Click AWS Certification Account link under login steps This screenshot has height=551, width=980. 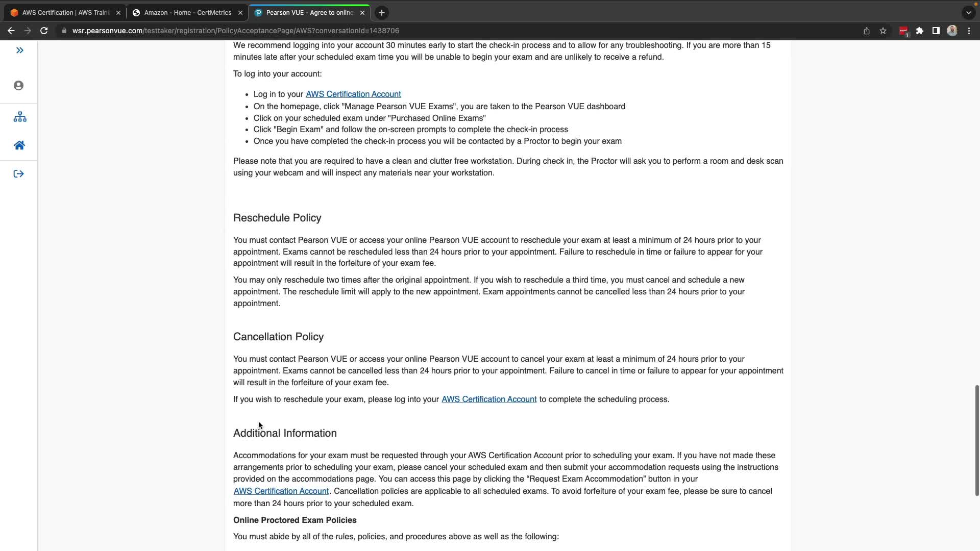[353, 94]
